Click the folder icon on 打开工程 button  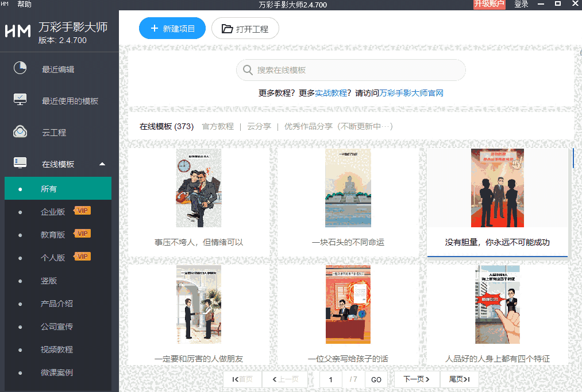[226, 28]
